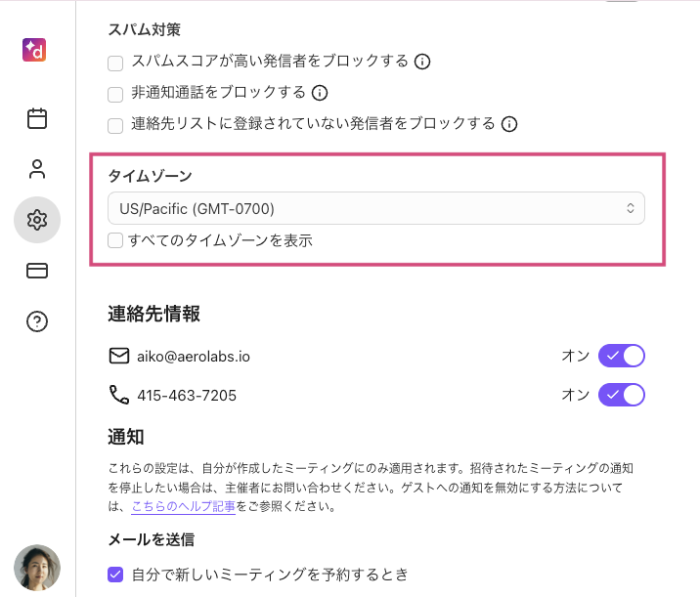Click the info icon beside 非通知通話 option
Viewport: 700px width, 597px height.
tap(319, 94)
